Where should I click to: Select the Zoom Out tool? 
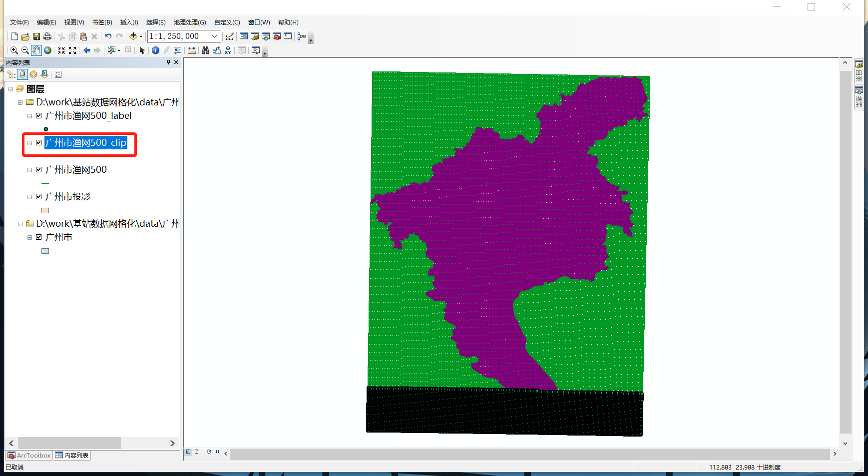click(25, 50)
